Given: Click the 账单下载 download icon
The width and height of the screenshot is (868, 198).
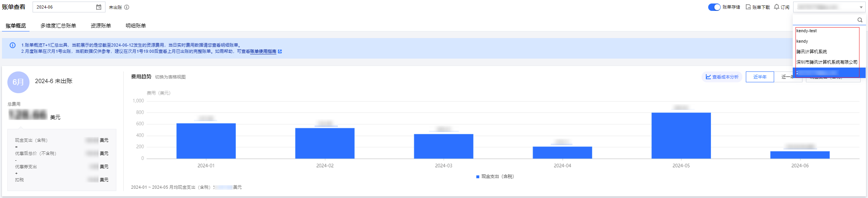Looking at the screenshot, I should tap(748, 7).
